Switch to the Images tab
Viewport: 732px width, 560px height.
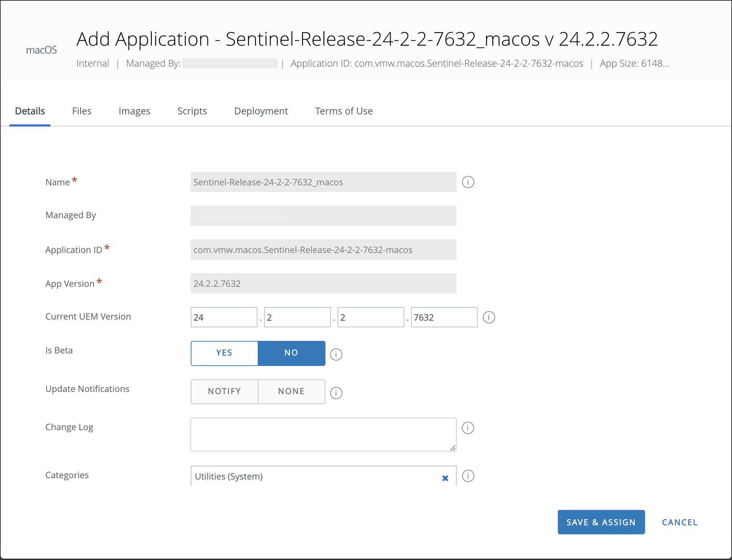(x=134, y=111)
